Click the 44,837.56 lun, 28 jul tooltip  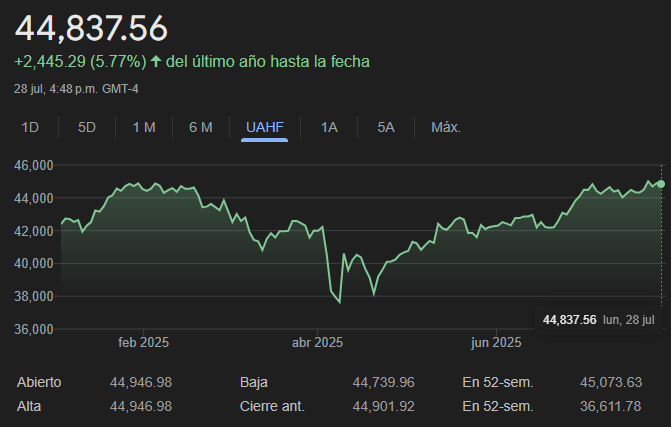pyautogui.click(x=599, y=320)
